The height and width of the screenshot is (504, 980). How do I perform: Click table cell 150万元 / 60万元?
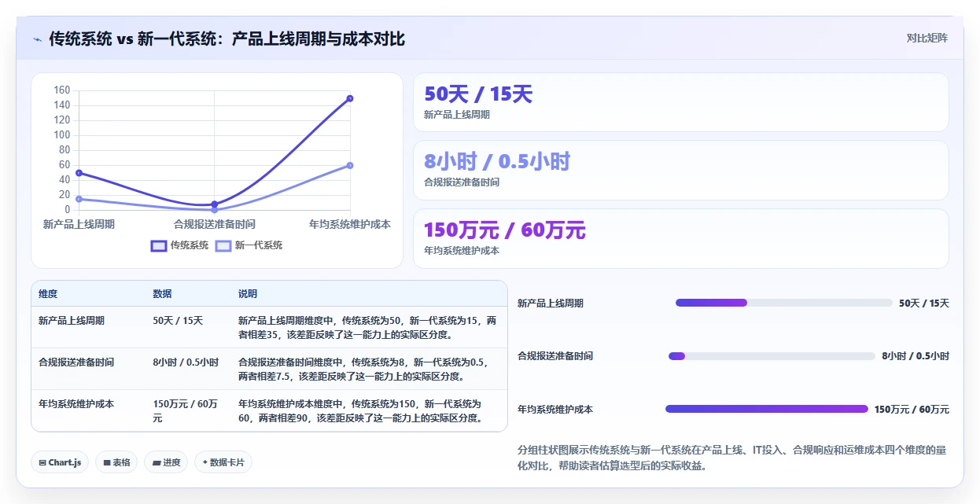click(186, 410)
